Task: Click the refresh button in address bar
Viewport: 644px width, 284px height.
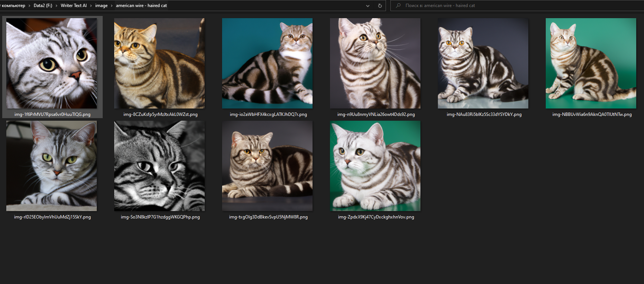Action: point(380,6)
